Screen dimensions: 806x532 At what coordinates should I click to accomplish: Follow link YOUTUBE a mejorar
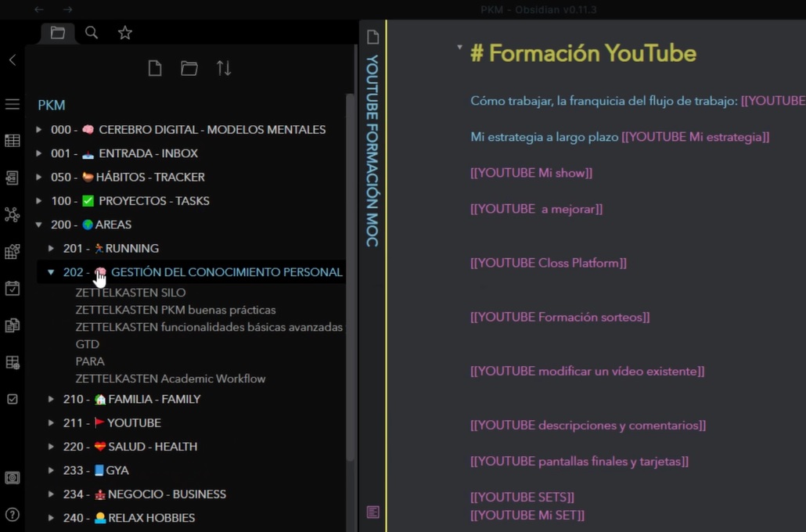click(x=537, y=209)
